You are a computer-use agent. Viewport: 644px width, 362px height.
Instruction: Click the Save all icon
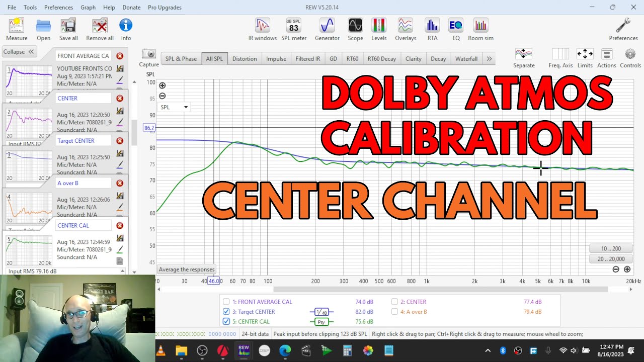[68, 29]
